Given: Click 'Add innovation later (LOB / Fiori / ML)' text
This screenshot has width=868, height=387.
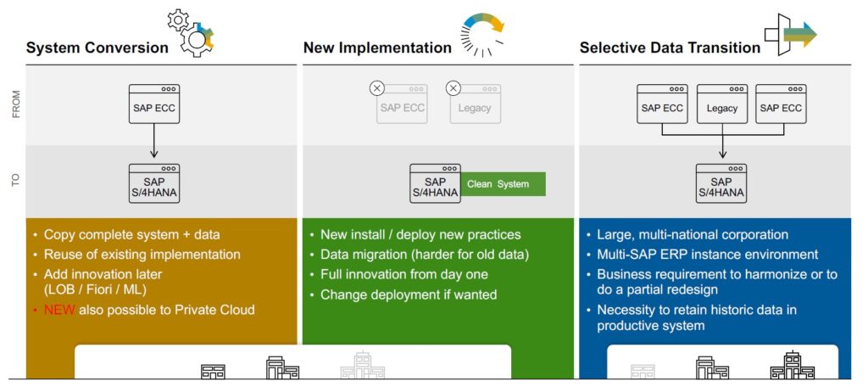Looking at the screenshot, I should 103,282.
